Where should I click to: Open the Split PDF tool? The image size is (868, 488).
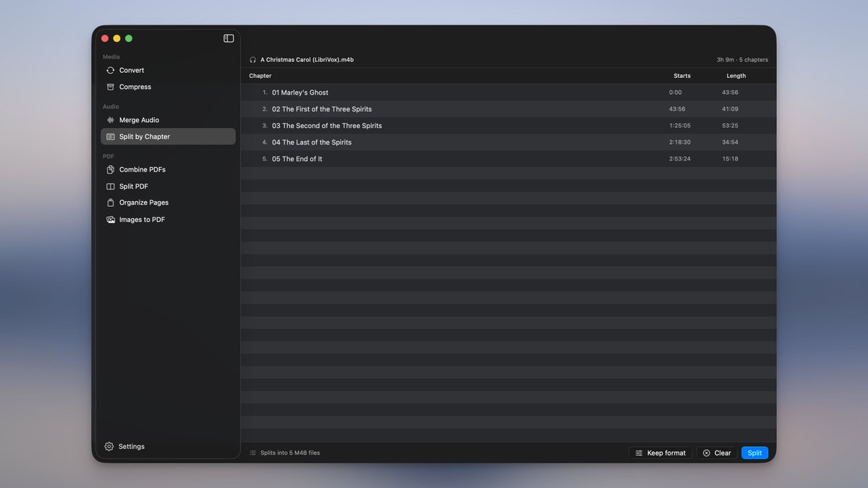[x=168, y=187]
